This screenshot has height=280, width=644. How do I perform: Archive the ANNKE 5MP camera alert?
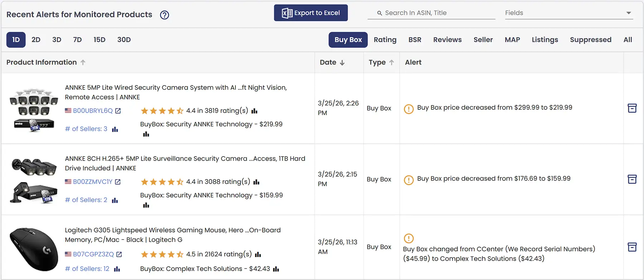point(632,108)
